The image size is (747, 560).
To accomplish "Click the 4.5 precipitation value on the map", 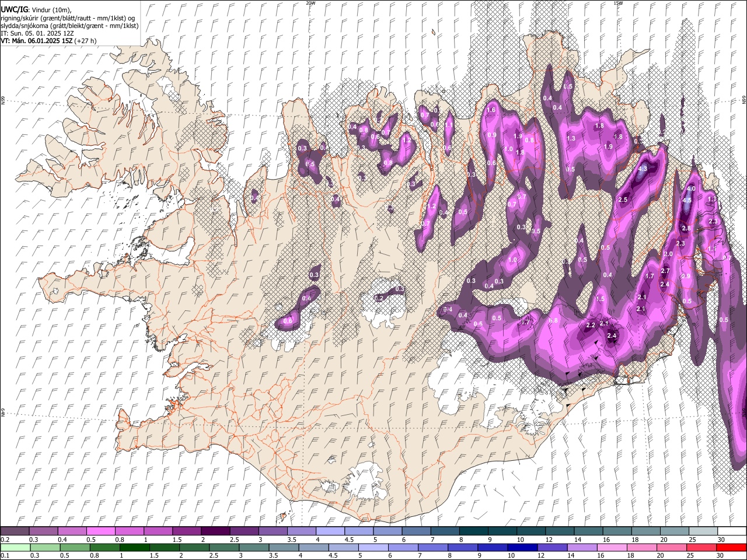I will (x=687, y=200).
